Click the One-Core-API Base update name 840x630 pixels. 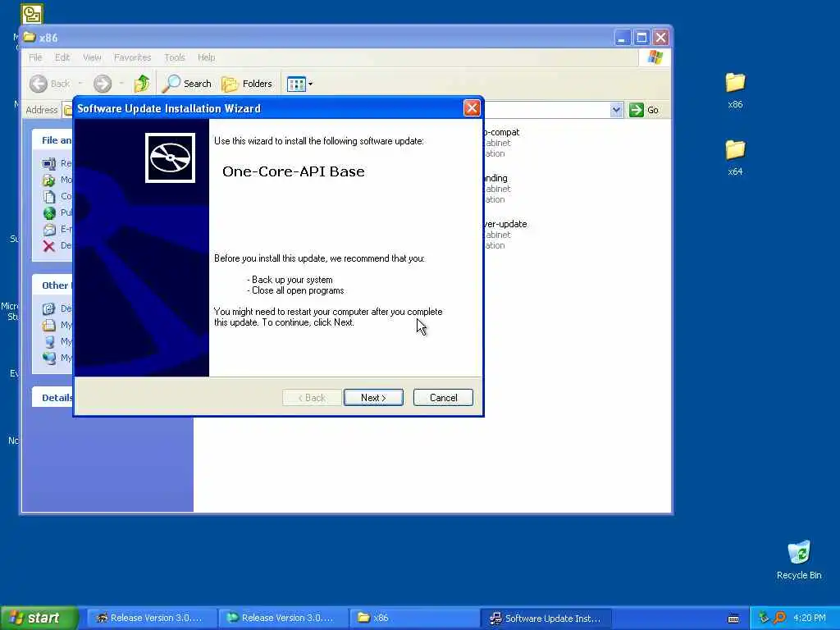294,171
